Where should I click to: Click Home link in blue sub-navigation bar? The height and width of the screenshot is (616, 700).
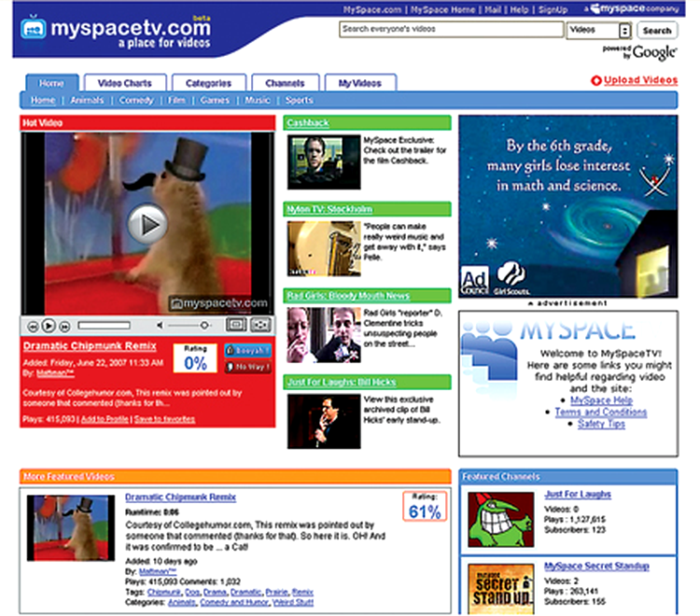pyautogui.click(x=43, y=100)
